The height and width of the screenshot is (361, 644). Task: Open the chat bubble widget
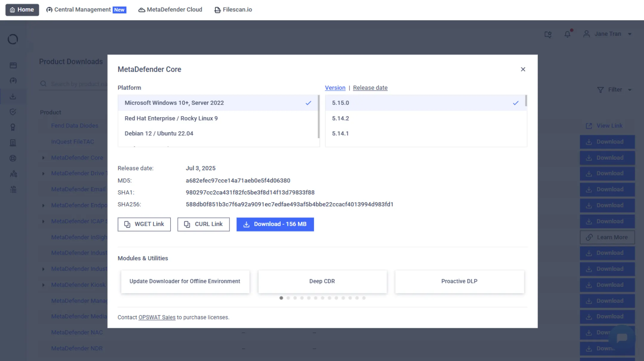point(622,338)
